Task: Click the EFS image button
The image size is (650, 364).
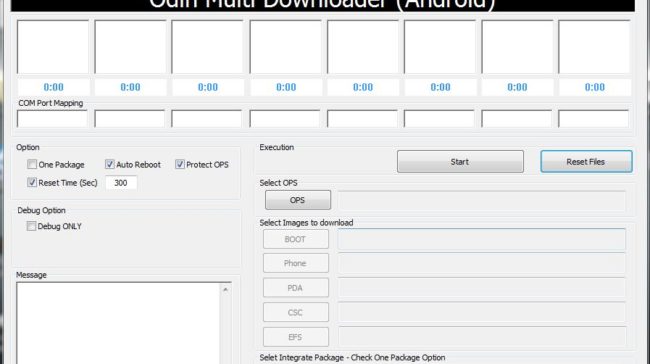Action: click(296, 337)
